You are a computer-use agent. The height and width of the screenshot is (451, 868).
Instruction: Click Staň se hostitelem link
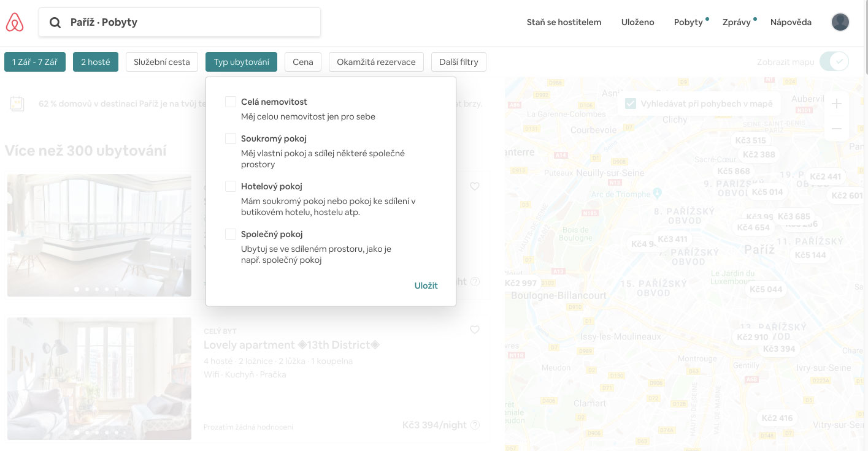click(564, 22)
